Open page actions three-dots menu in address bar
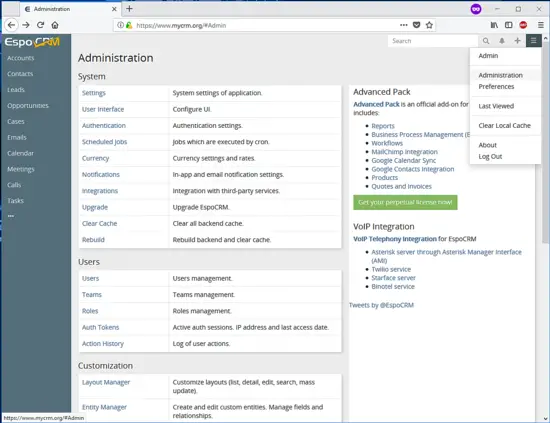This screenshot has width=550, height=423. coord(403,25)
